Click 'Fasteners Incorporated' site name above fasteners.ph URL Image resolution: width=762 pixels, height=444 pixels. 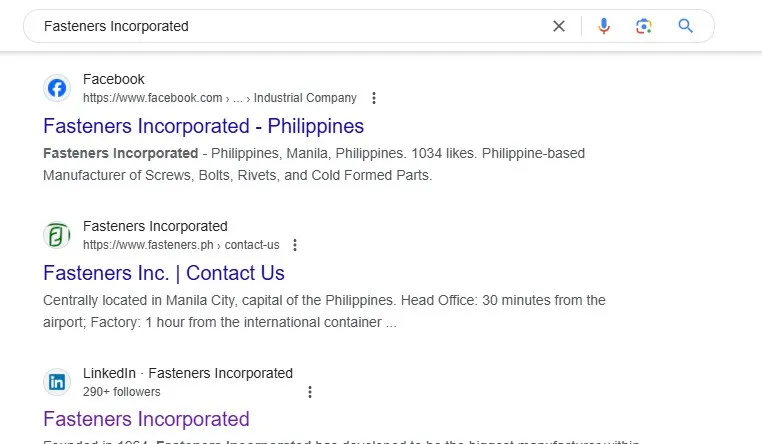pyautogui.click(x=155, y=226)
